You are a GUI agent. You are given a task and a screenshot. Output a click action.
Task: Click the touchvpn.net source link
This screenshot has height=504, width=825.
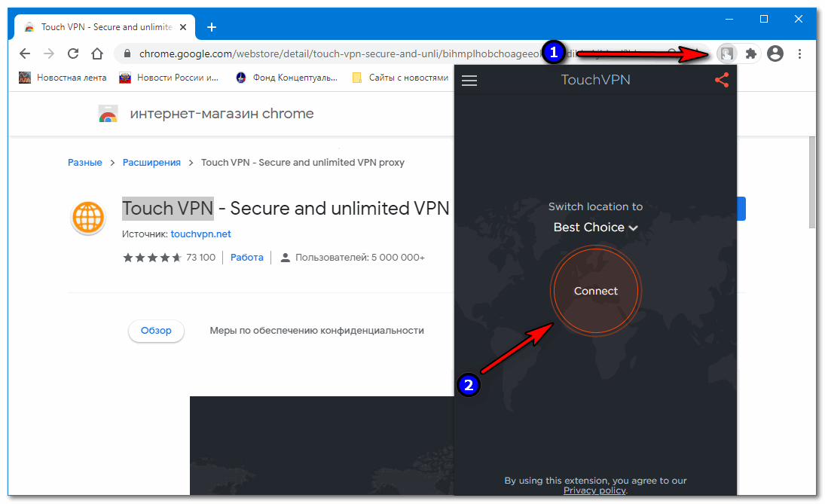coord(200,234)
